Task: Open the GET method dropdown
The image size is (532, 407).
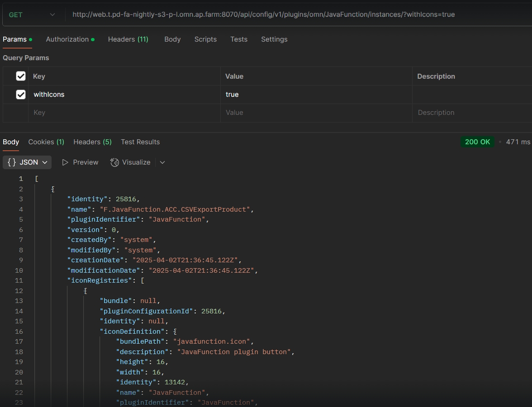Action: [32, 14]
